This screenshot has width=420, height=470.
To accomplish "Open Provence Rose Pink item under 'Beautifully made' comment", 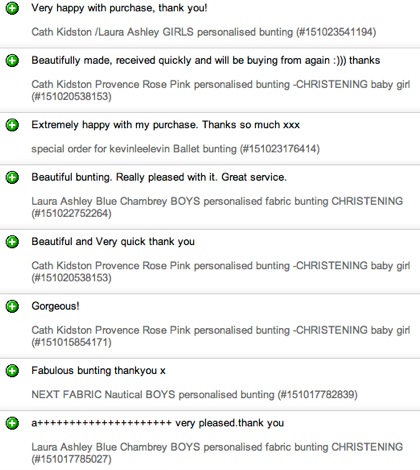I will pyautogui.click(x=221, y=90).
